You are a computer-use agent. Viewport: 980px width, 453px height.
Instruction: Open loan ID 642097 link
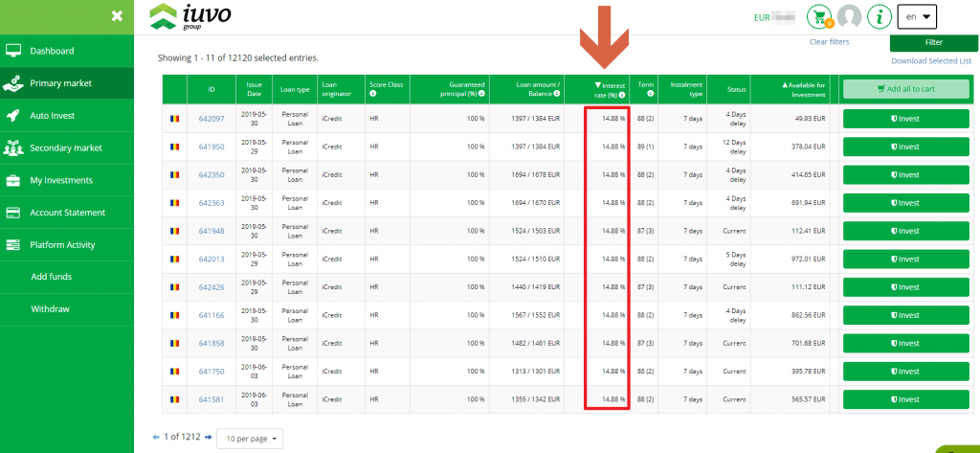click(212, 119)
